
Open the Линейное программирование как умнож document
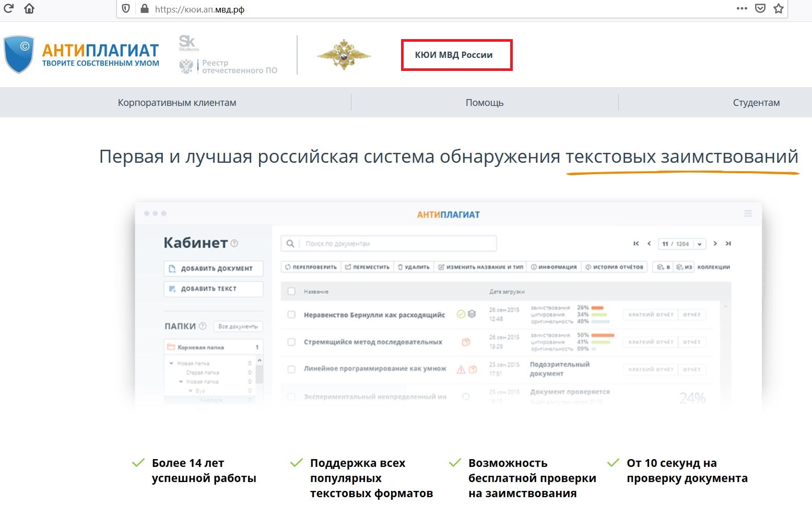coord(375,369)
